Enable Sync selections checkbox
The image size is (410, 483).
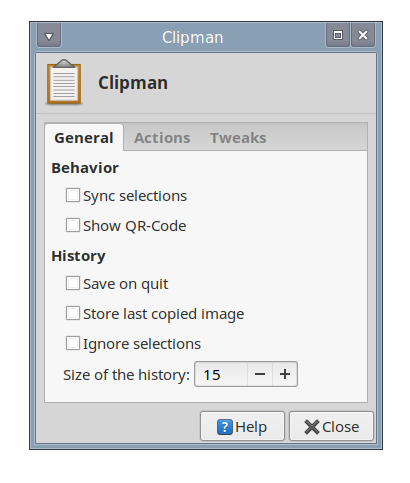pyautogui.click(x=73, y=195)
